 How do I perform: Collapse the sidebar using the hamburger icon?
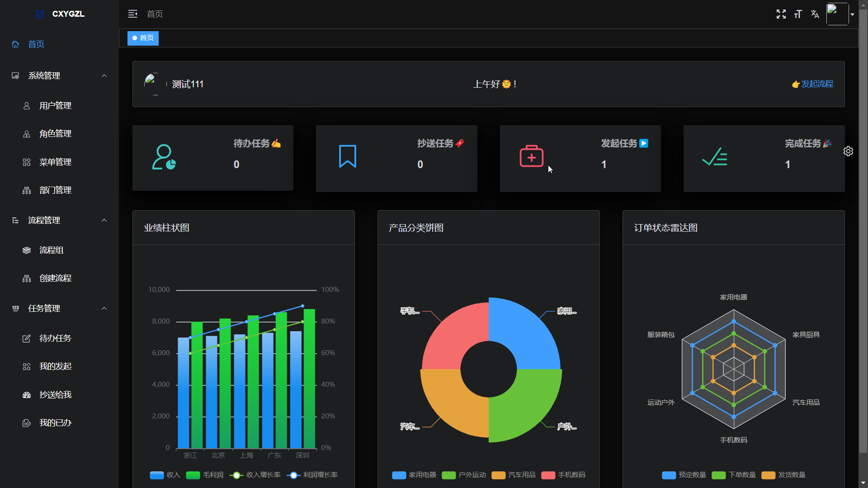click(x=132, y=14)
